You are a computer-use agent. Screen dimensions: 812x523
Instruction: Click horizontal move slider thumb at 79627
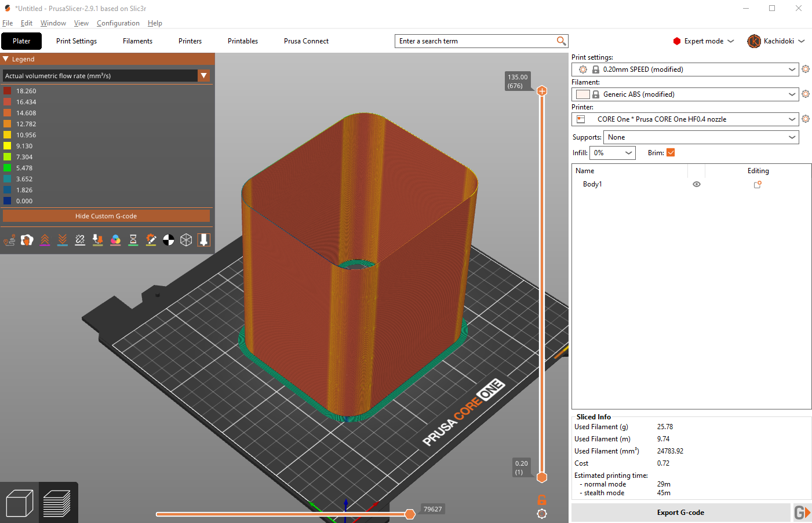tap(410, 514)
